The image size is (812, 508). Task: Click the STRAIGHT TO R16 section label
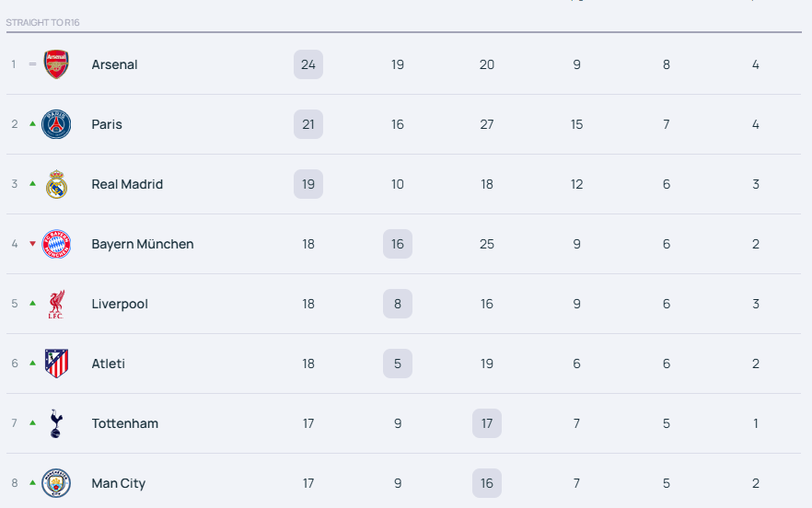[x=42, y=22]
